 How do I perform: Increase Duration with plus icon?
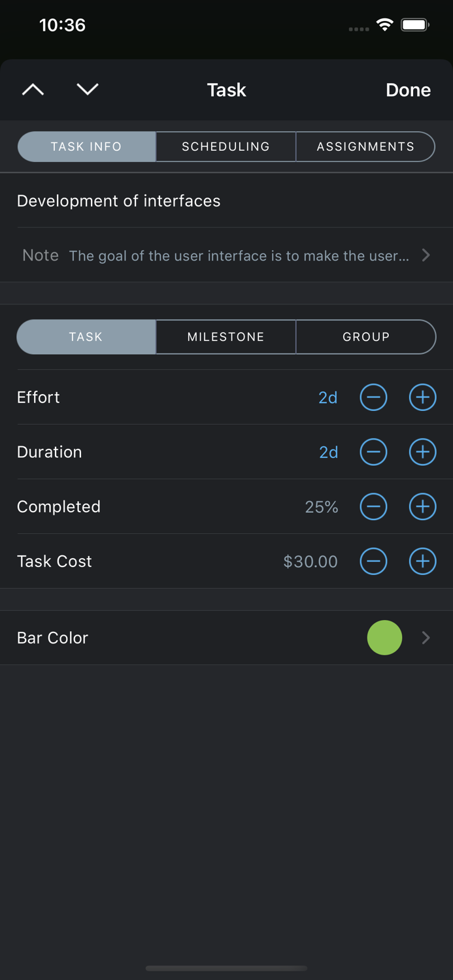pyautogui.click(x=422, y=452)
